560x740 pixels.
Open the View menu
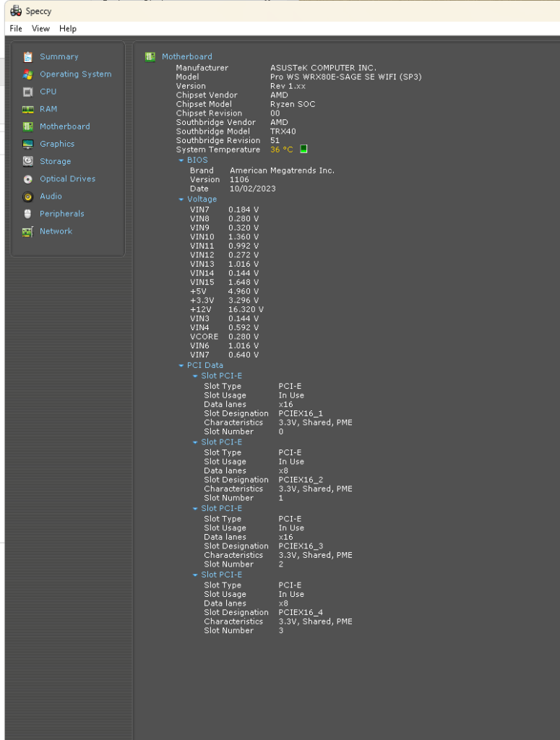40,28
